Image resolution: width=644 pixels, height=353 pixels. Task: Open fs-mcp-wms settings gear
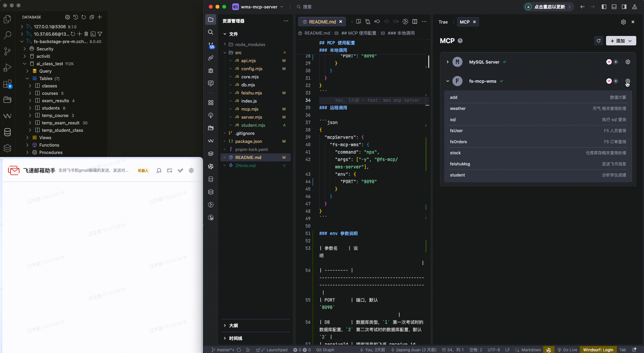coord(628,81)
